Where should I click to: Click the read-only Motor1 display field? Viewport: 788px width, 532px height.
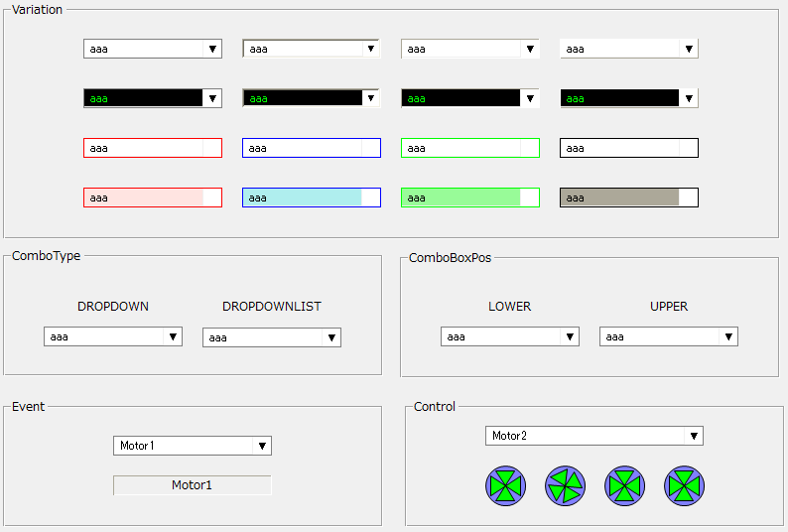192,485
